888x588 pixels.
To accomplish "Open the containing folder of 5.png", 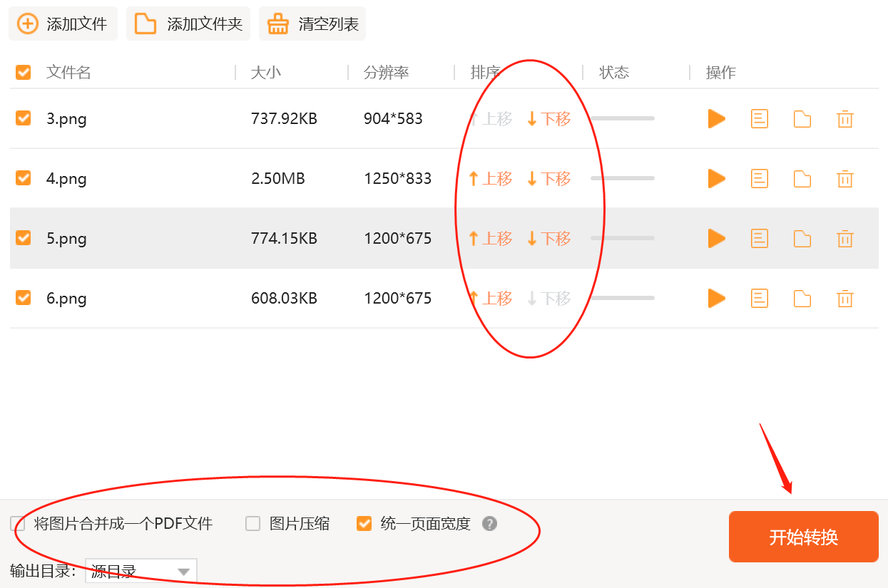I will tap(802, 238).
